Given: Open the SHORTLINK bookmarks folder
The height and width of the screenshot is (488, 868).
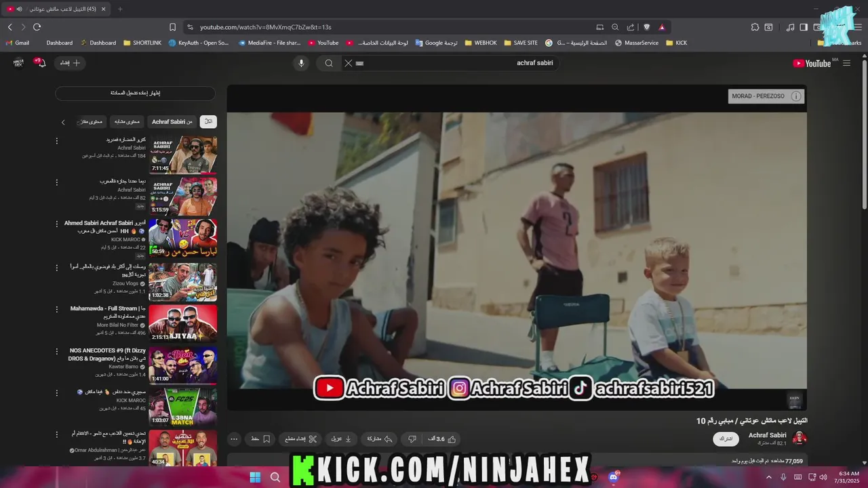Looking at the screenshot, I should click(x=142, y=43).
